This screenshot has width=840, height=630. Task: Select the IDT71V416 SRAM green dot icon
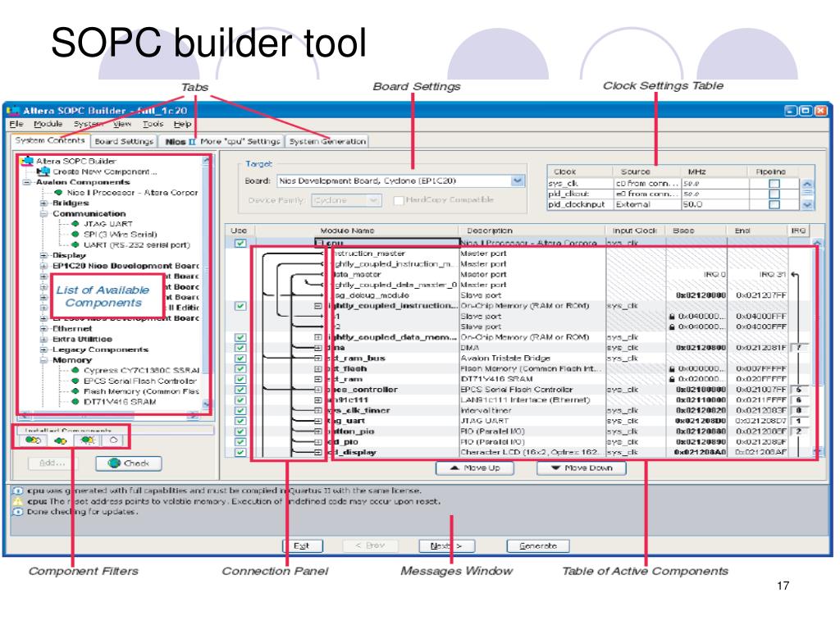point(75,401)
